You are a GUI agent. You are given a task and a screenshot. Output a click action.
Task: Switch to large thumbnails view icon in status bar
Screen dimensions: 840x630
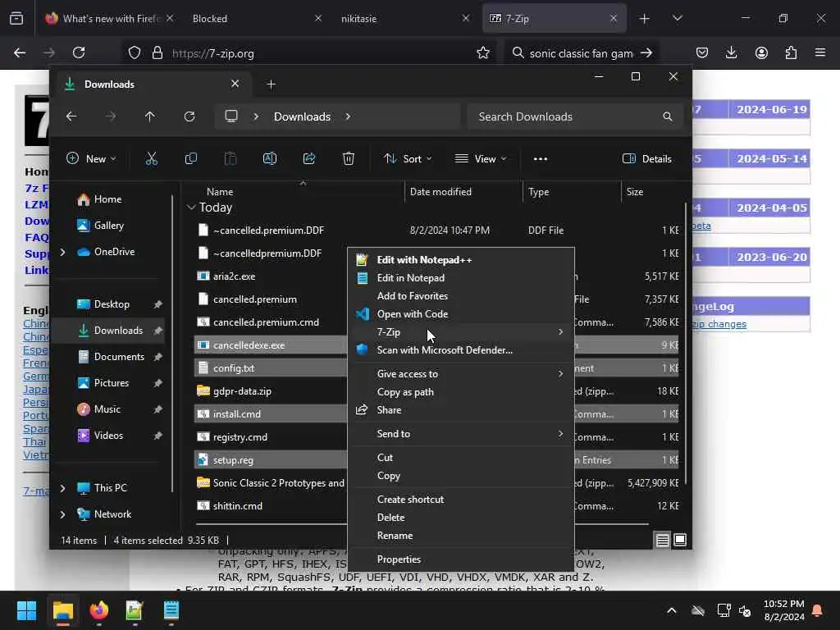pos(680,540)
